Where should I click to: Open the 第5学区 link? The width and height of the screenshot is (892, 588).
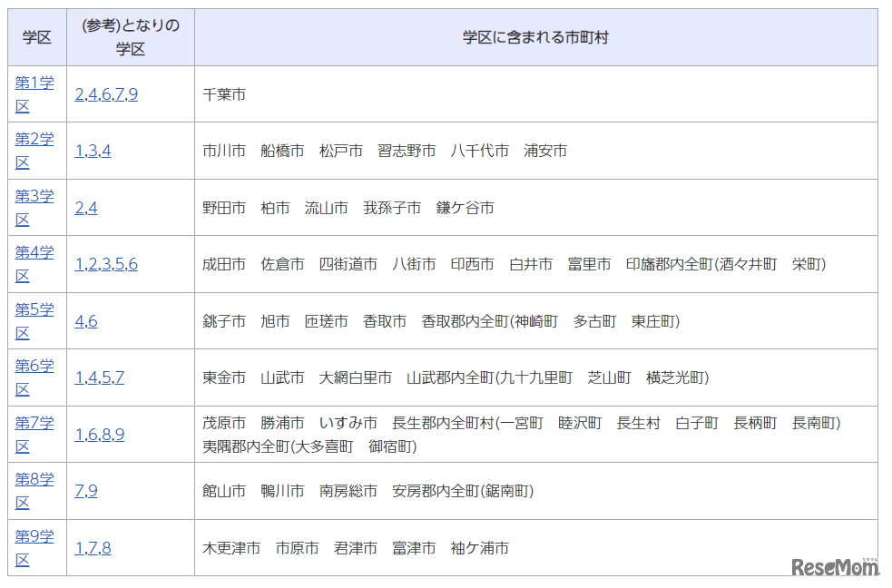35,320
